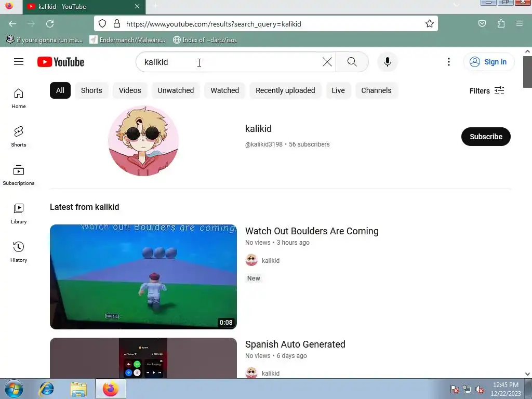Launch Internet Explorer from taskbar
This screenshot has width=532, height=399.
point(46,389)
